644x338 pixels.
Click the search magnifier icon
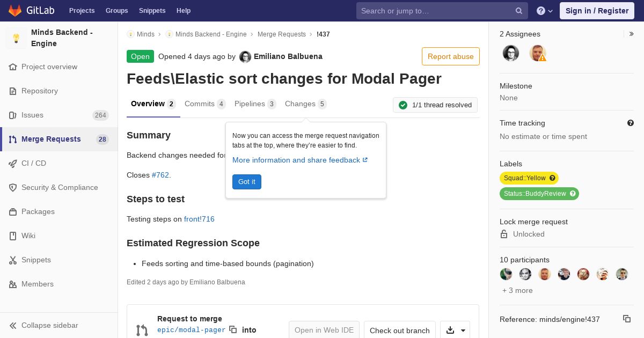tap(519, 11)
